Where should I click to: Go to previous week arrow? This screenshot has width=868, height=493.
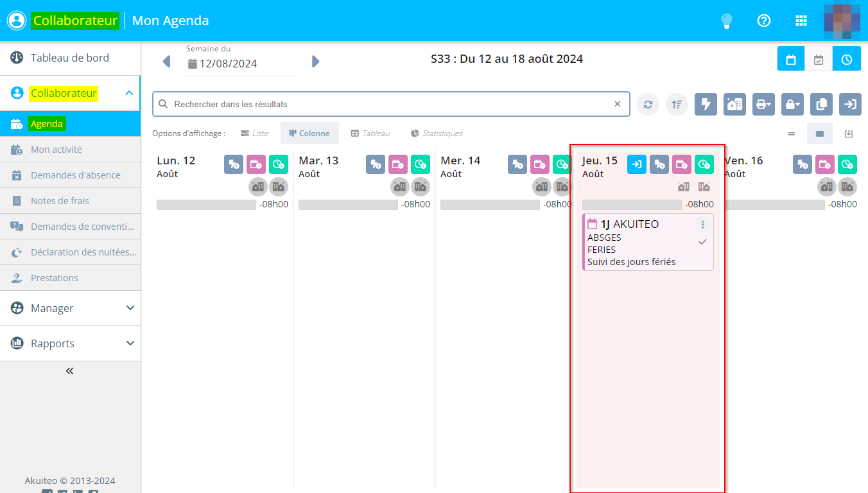[x=167, y=61]
